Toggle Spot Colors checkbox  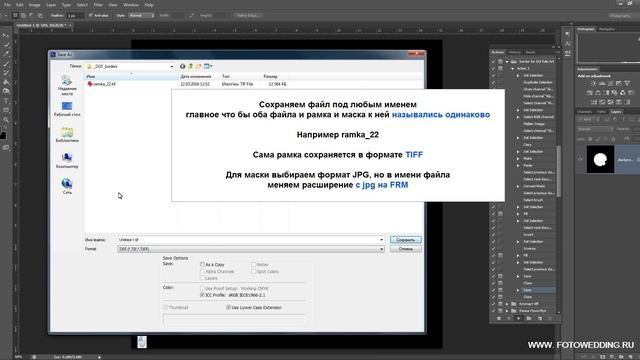click(253, 271)
